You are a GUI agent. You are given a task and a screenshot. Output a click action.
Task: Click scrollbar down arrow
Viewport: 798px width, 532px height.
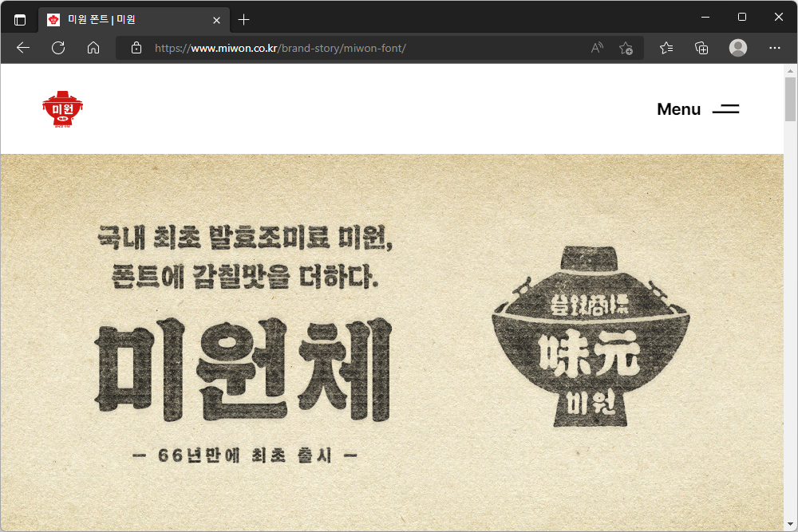coord(790,524)
